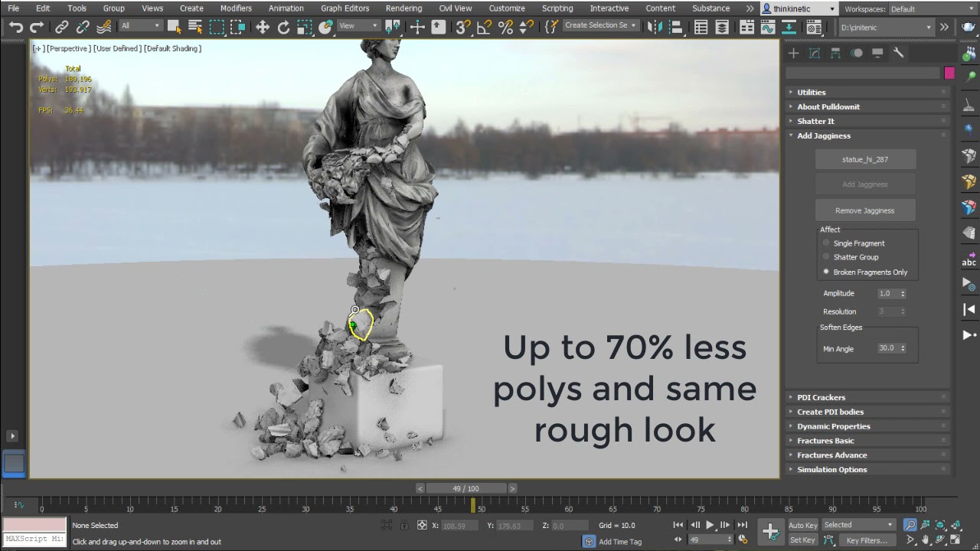Image resolution: width=980 pixels, height=551 pixels.
Task: Expand the PDI Crackers rollout
Action: click(821, 397)
